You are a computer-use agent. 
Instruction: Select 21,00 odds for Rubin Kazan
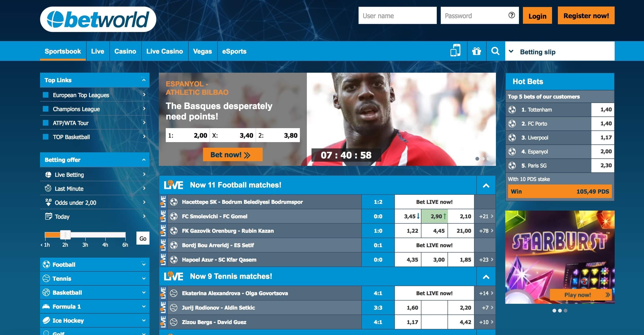click(461, 231)
